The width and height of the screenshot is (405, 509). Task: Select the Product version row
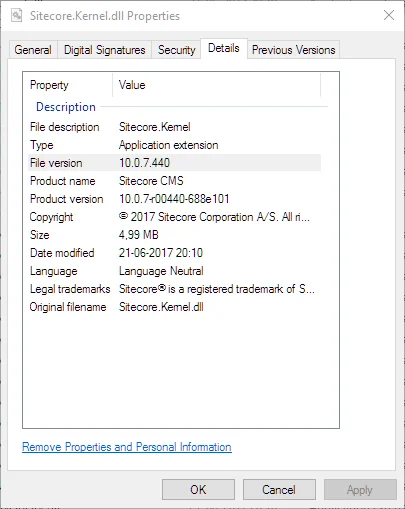coord(174,199)
